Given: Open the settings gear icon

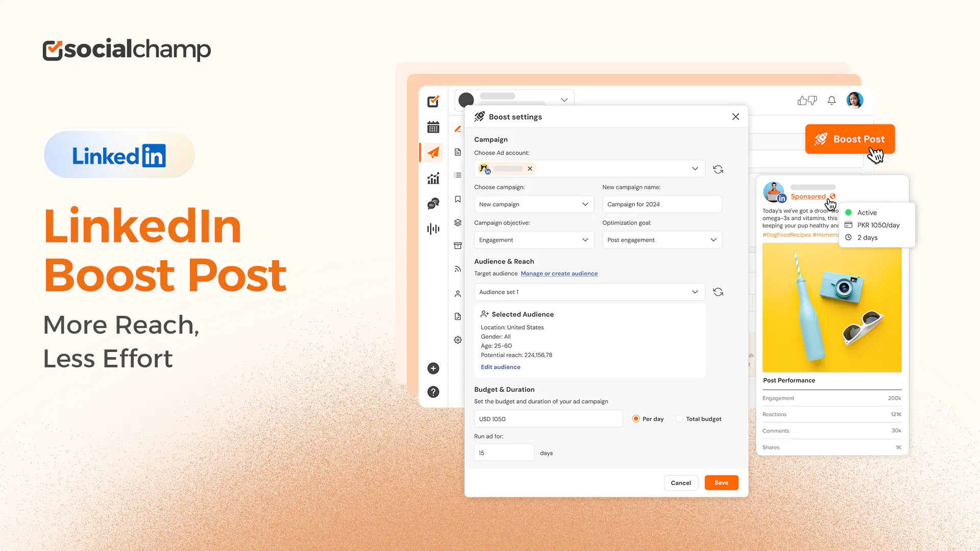Looking at the screenshot, I should click(458, 340).
